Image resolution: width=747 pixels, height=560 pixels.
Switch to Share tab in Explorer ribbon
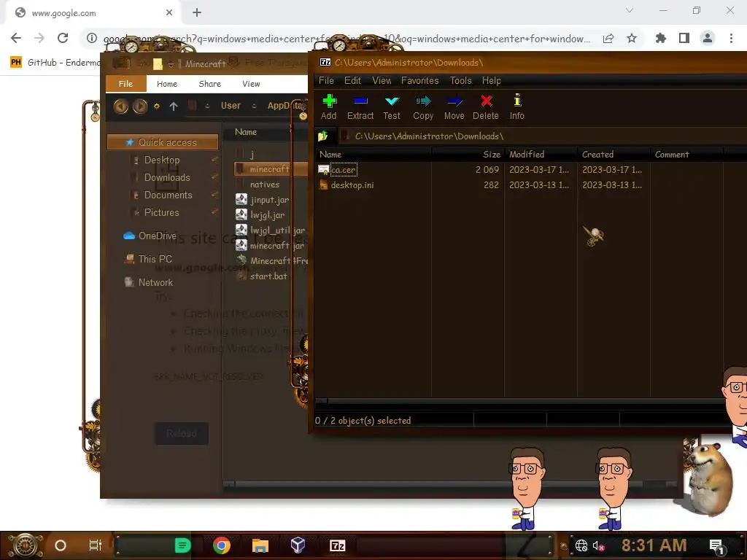pos(209,84)
